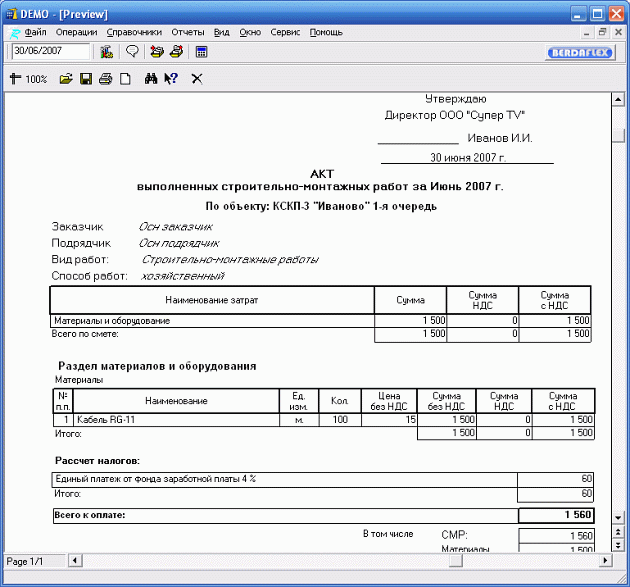The height and width of the screenshot is (587, 630).
Task: Click the Наименование затрат column header
Action: coord(212,300)
